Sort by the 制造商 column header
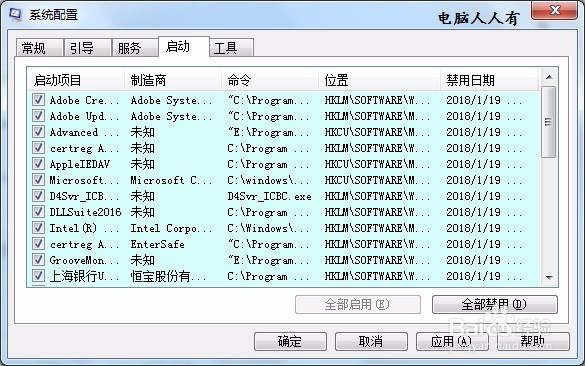585x366 pixels. pyautogui.click(x=173, y=80)
